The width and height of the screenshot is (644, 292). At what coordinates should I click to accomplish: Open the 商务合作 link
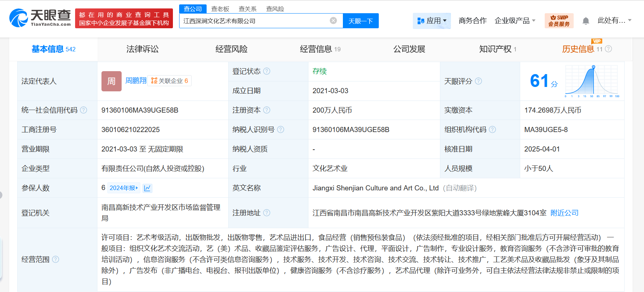tap(473, 21)
